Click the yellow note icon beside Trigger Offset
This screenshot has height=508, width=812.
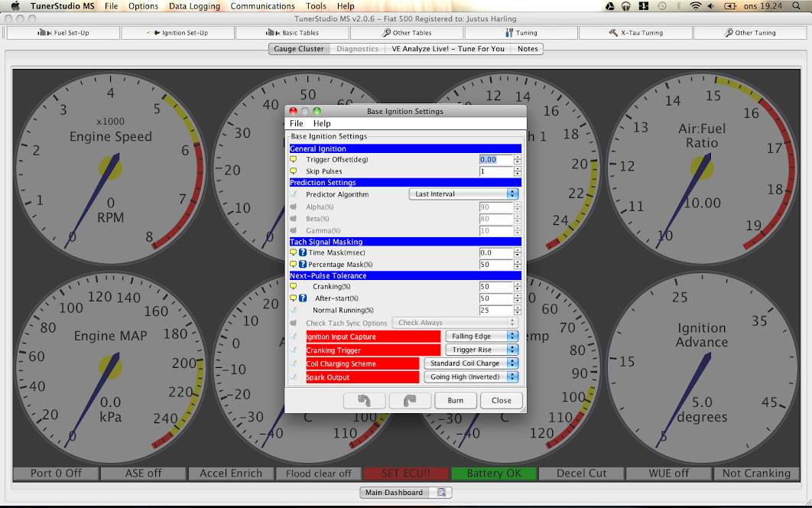click(x=293, y=160)
